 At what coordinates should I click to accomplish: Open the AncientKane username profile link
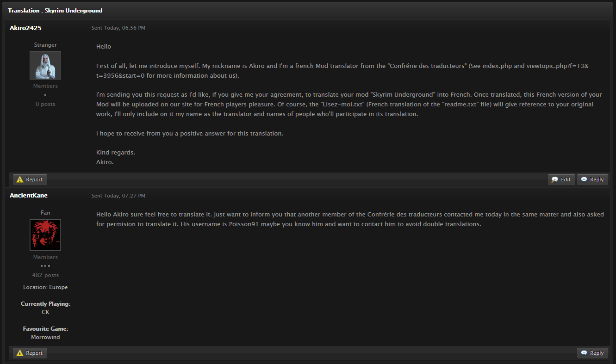29,195
